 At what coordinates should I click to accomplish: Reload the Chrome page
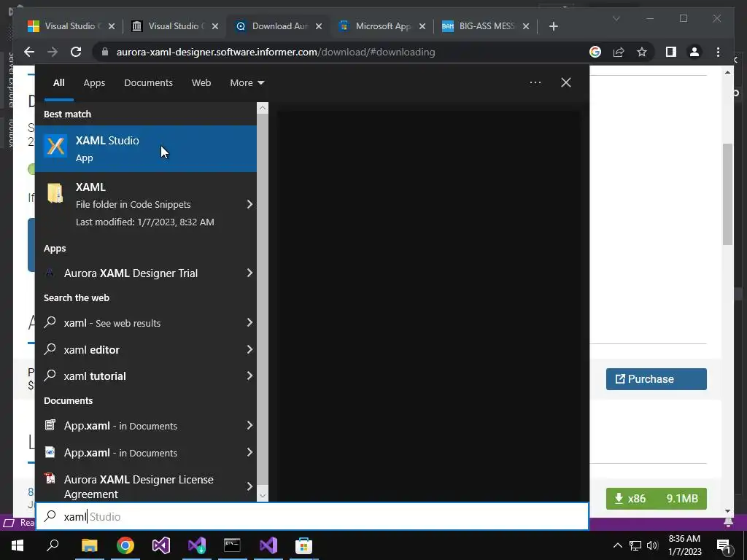point(76,52)
